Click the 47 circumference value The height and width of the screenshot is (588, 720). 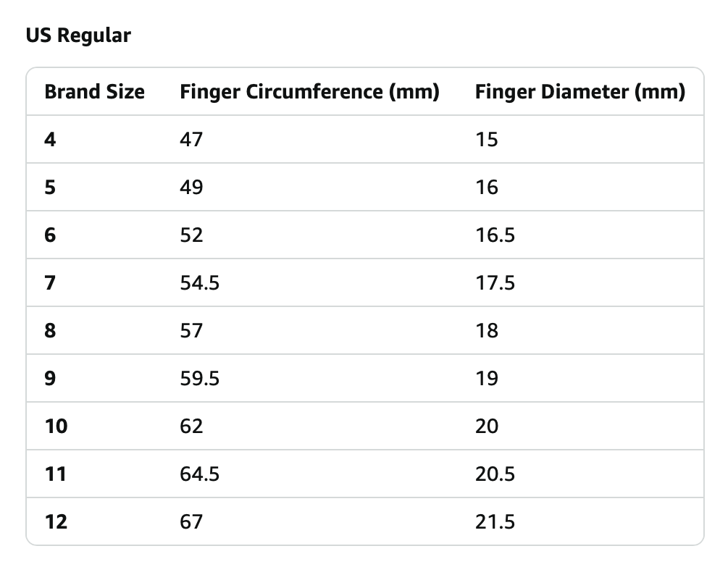[x=191, y=139]
